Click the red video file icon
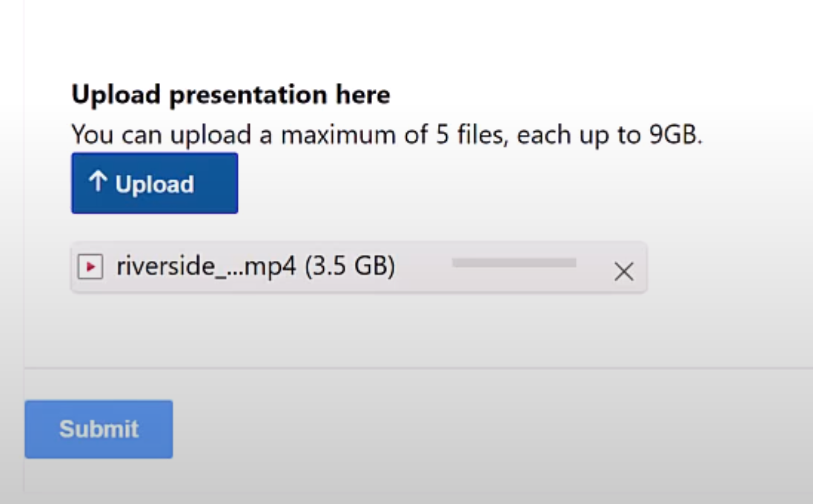813x504 pixels. pyautogui.click(x=90, y=267)
